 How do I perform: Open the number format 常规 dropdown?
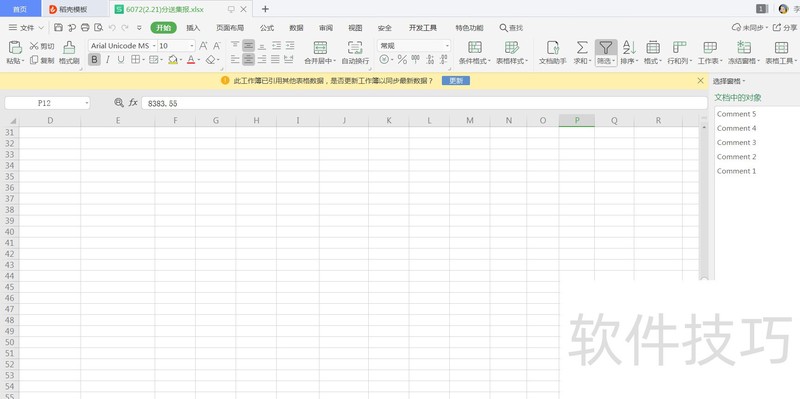(x=447, y=46)
